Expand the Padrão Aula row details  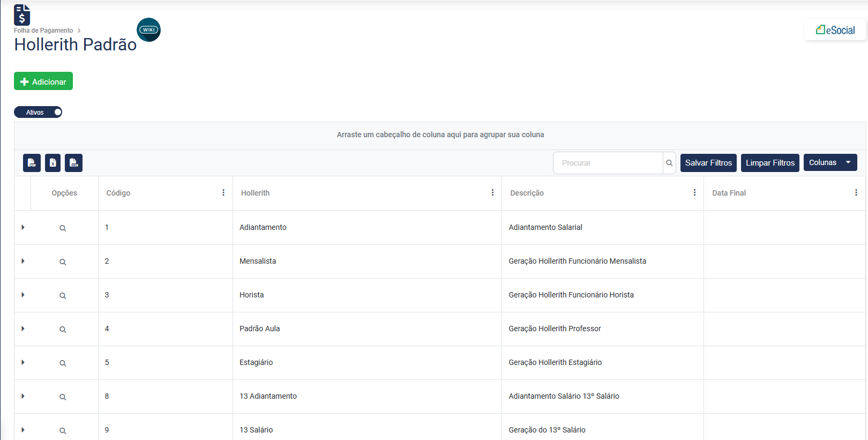(23, 329)
